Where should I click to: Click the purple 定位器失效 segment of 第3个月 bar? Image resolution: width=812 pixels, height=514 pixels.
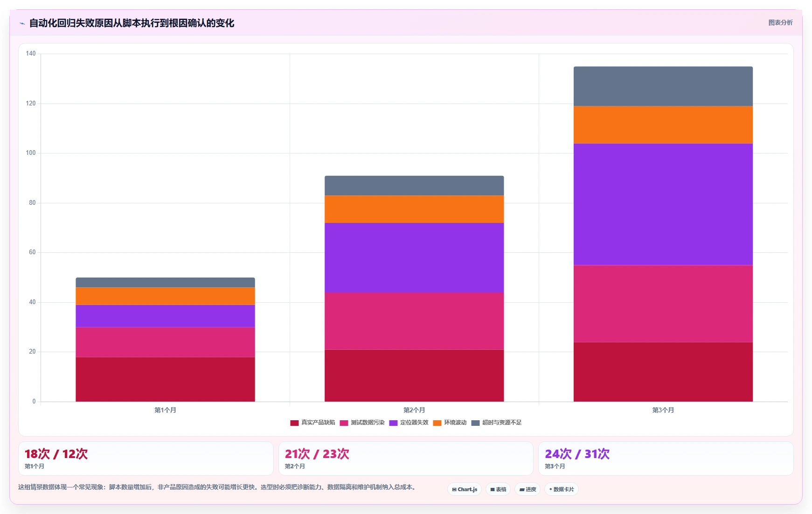coord(663,204)
